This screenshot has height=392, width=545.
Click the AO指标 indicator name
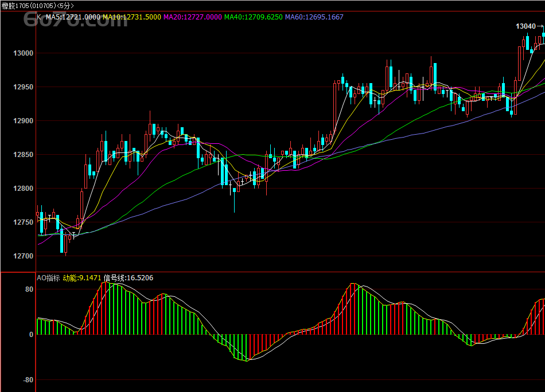(x=48, y=278)
